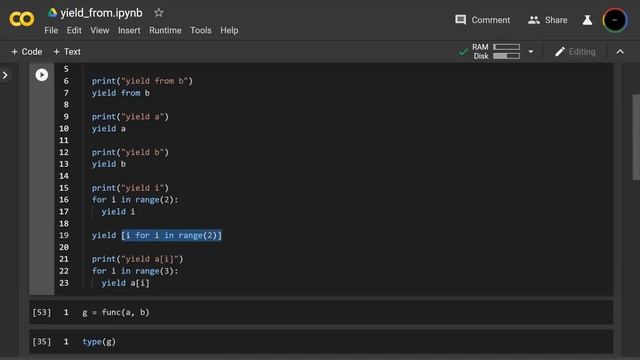Run the cell labeled [53]
The image size is (640, 360).
[x=42, y=313]
